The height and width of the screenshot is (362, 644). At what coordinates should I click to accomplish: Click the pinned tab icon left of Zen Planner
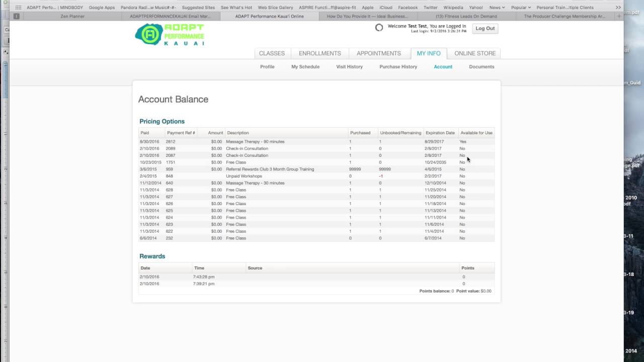click(16, 16)
